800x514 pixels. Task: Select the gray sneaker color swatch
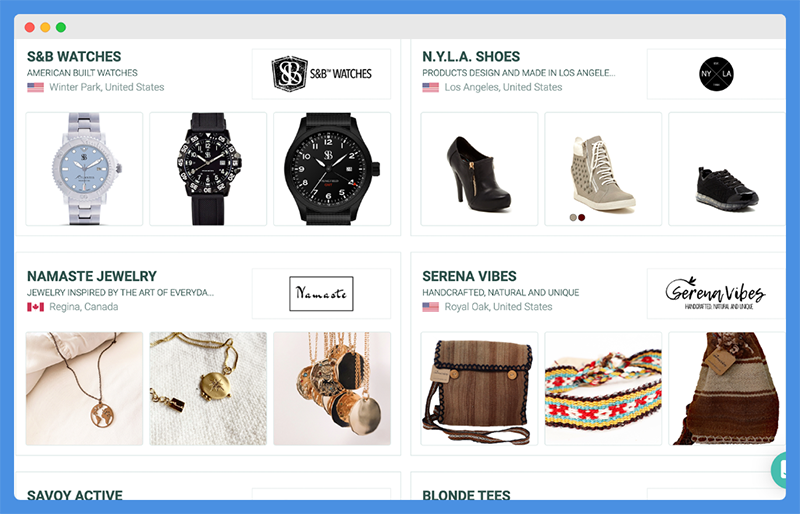coord(573,217)
